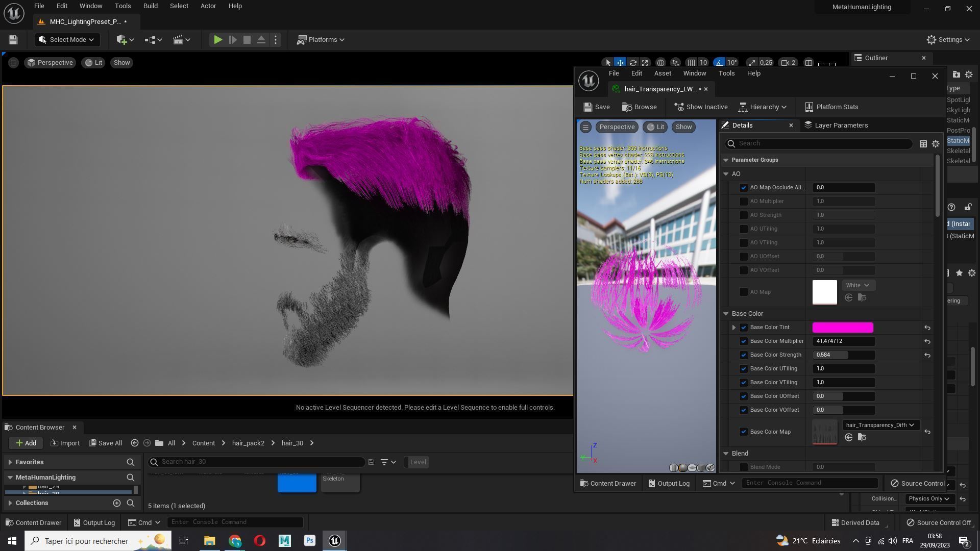Open Base Color Map texture name dropdown
Viewport: 980px width, 551px height.
click(x=880, y=425)
